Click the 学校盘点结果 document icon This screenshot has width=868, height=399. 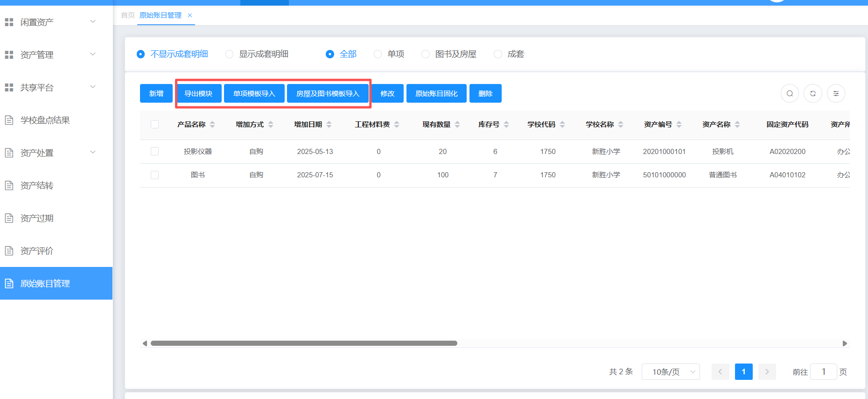pos(9,120)
